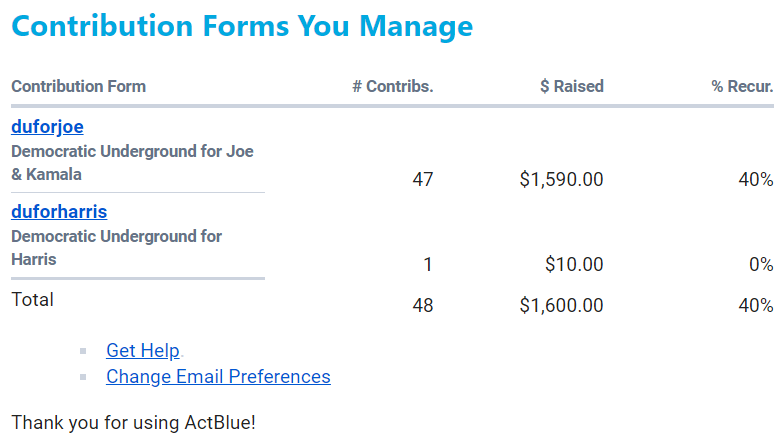Click the Thank you for using ActBlue text
This screenshot has height=441, width=781.
pos(133,422)
